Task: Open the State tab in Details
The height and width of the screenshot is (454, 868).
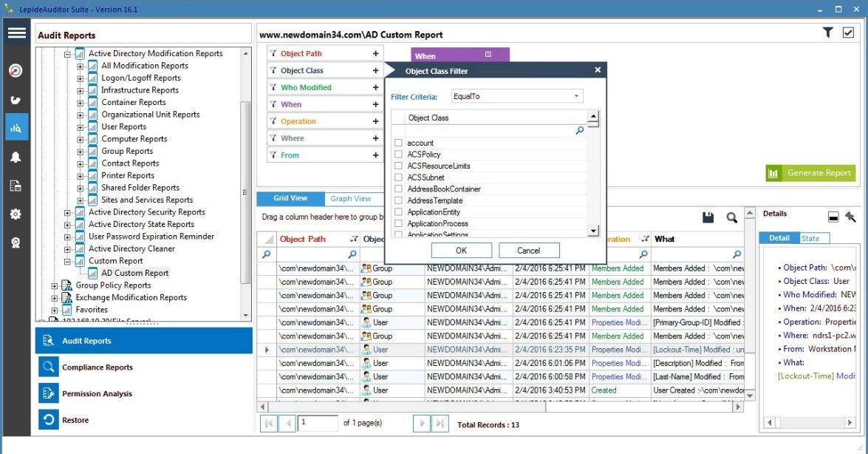Action: [810, 238]
